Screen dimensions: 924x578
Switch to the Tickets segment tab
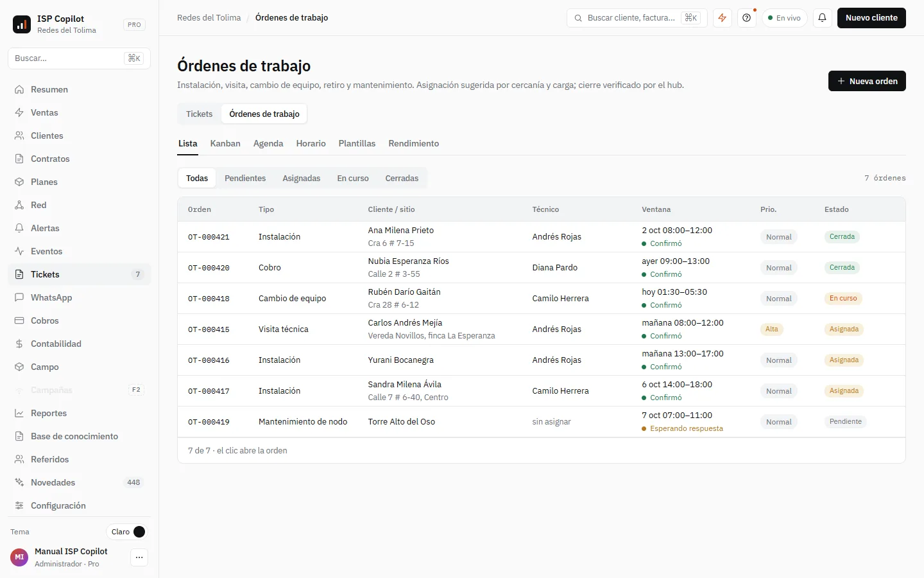tap(200, 114)
